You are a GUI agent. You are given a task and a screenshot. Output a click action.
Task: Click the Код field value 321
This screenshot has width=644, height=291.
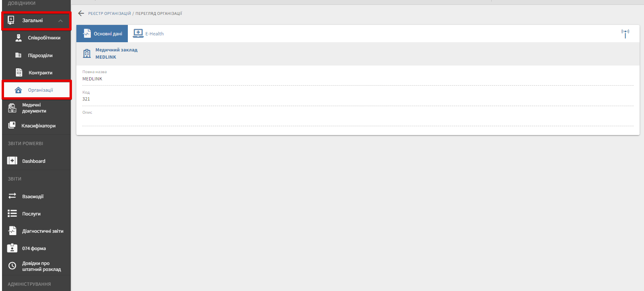coord(86,99)
